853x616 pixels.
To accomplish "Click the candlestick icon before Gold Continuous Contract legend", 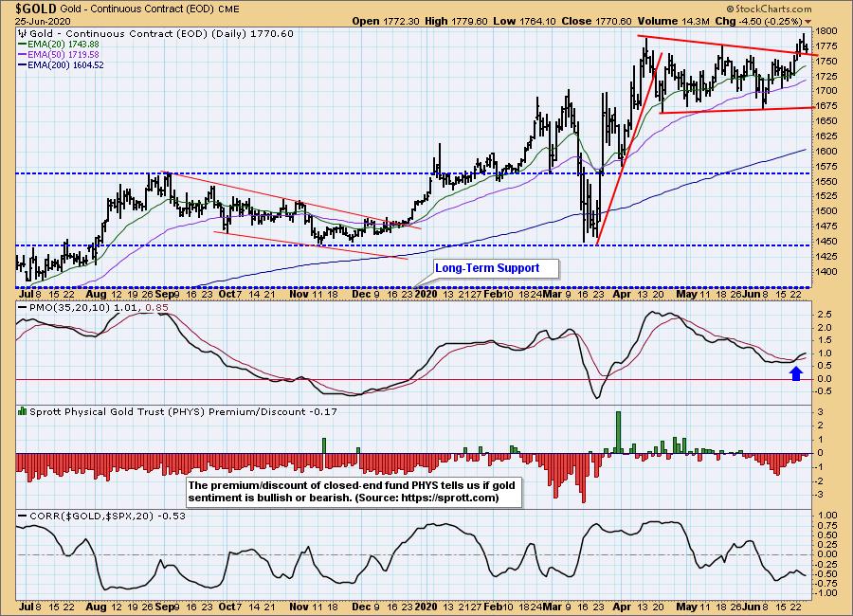I will click(23, 34).
